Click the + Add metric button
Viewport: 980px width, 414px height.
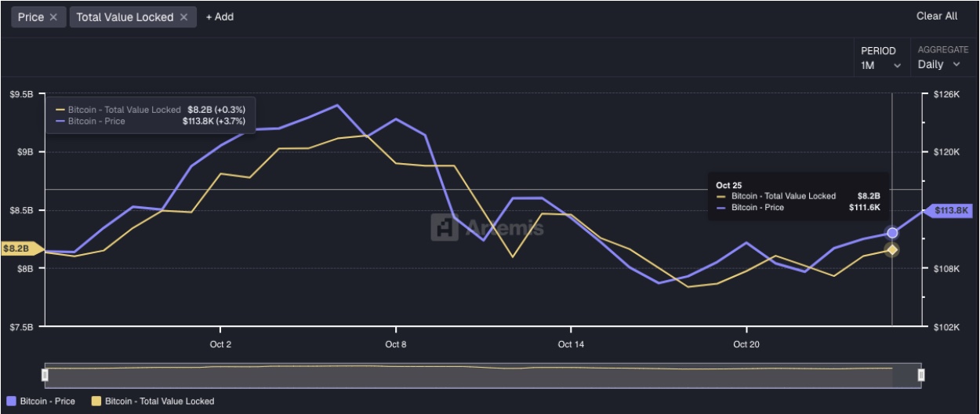point(220,17)
